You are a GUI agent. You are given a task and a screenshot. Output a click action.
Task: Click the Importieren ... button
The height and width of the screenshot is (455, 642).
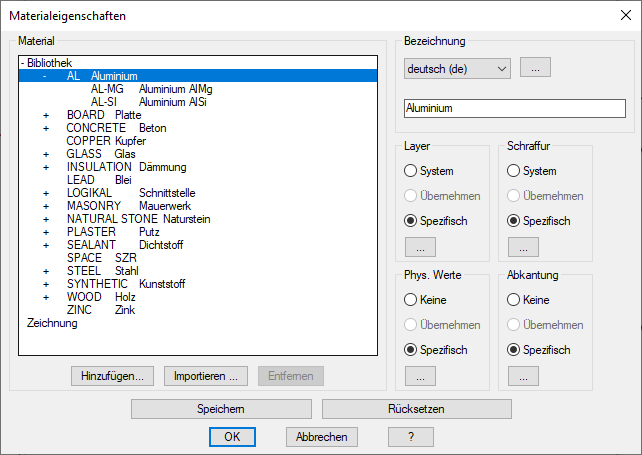coord(205,376)
